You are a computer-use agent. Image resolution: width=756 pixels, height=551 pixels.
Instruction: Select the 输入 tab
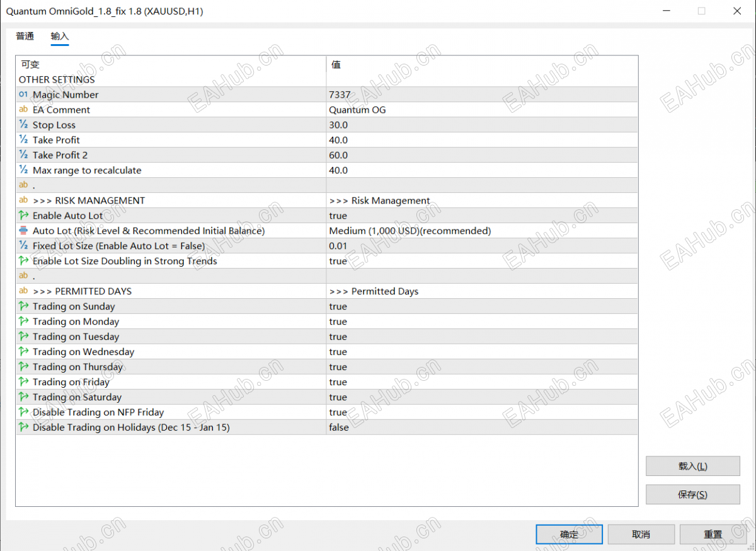60,37
